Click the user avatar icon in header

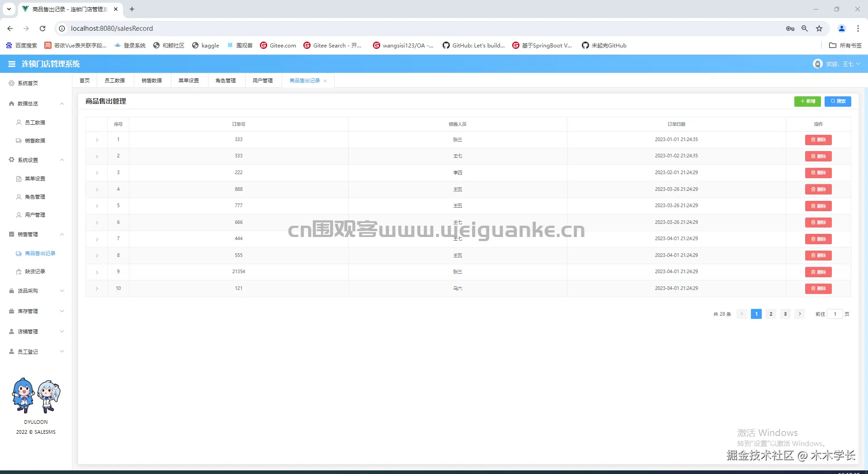[x=817, y=64]
